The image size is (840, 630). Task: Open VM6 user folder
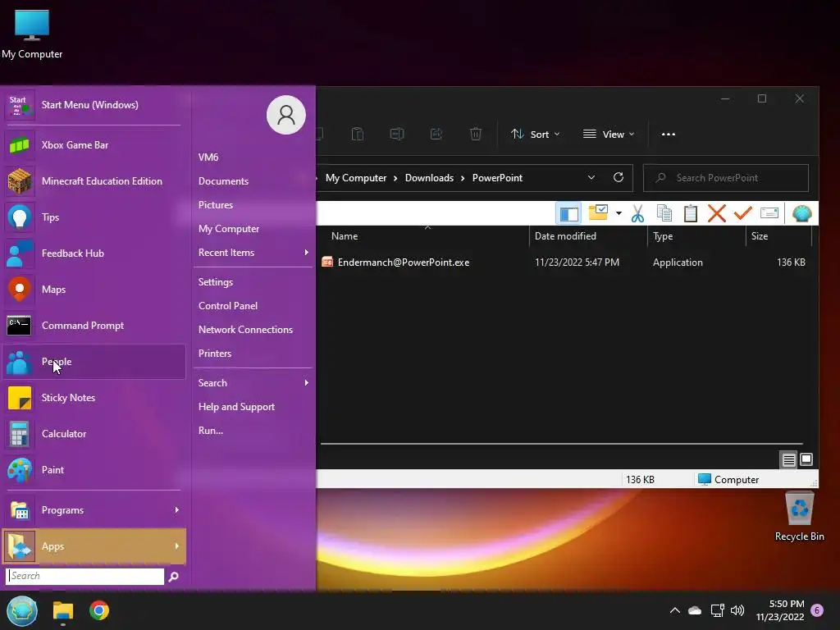click(208, 157)
